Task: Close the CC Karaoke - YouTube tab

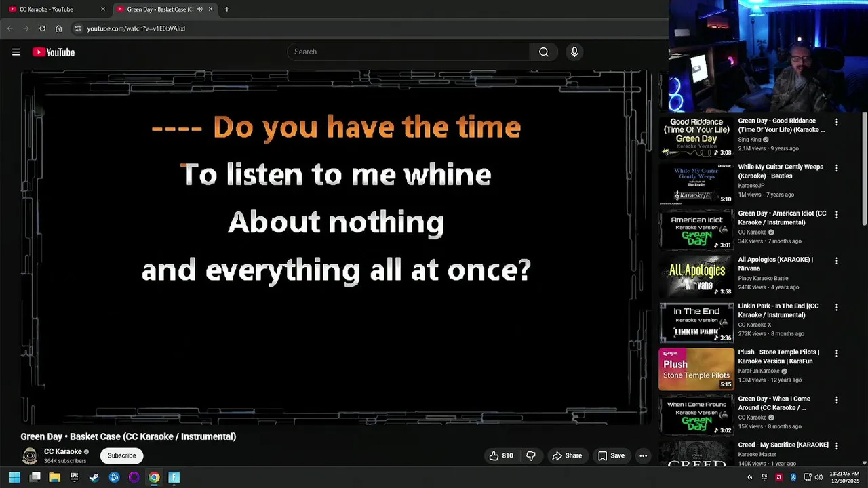Action: 103,9
